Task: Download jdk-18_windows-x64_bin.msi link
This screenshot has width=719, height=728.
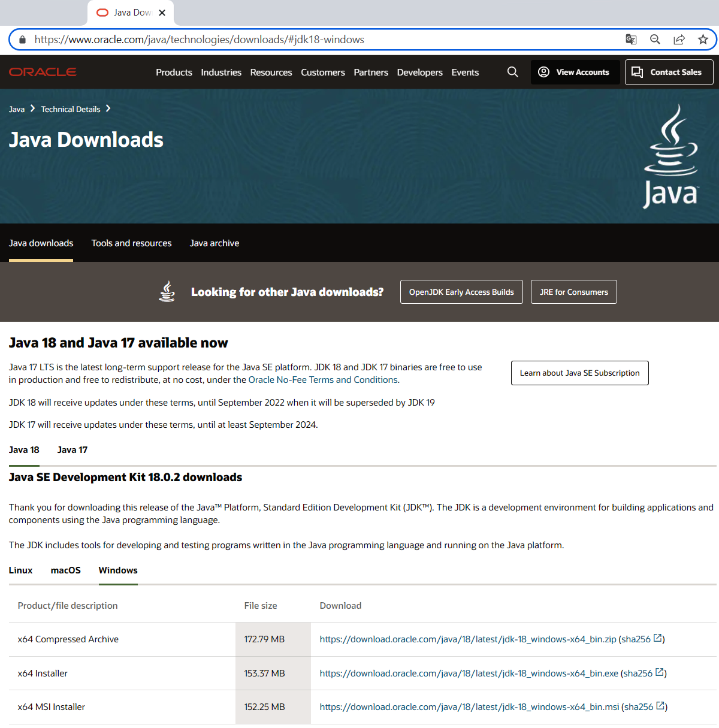Action: tap(469, 707)
